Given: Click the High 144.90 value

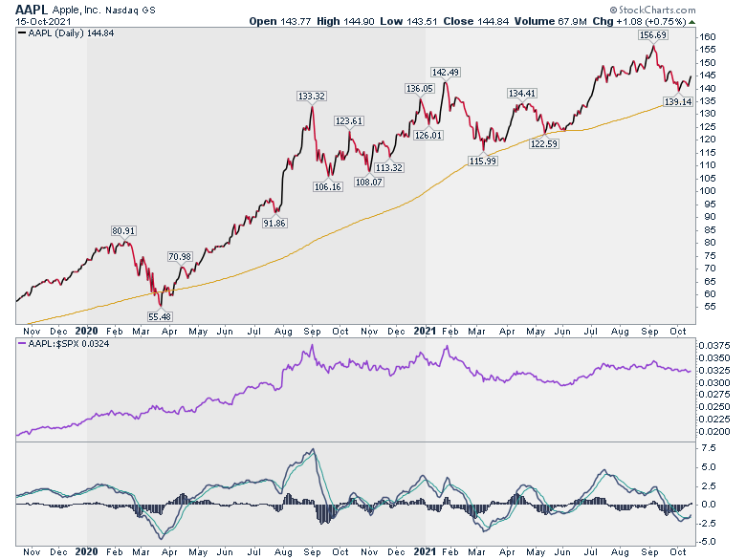Looking at the screenshot, I should pos(345,21).
